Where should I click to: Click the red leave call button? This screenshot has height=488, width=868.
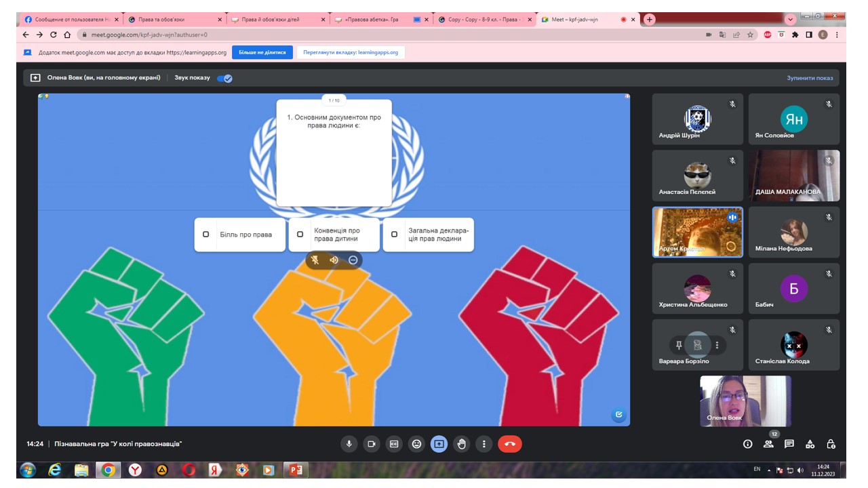510,444
